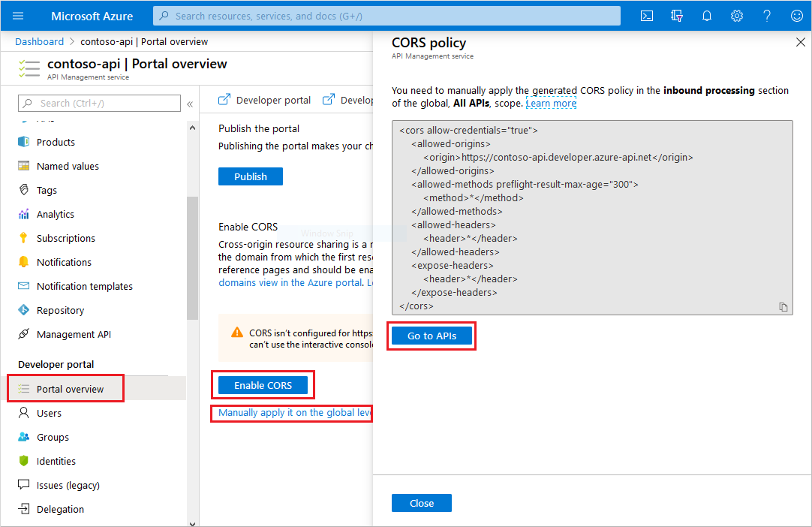Image resolution: width=812 pixels, height=527 pixels.
Task: Open the Azure portal hamburger menu
Action: (18, 15)
